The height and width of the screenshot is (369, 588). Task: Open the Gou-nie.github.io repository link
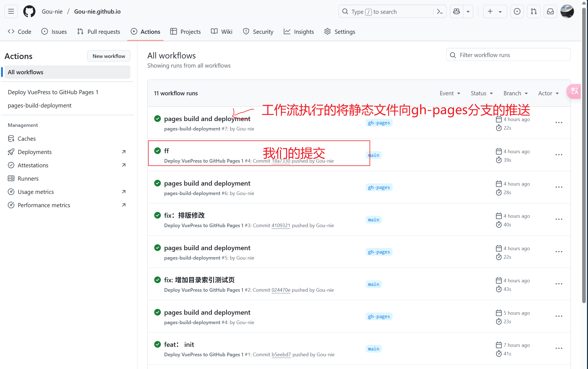tap(97, 11)
